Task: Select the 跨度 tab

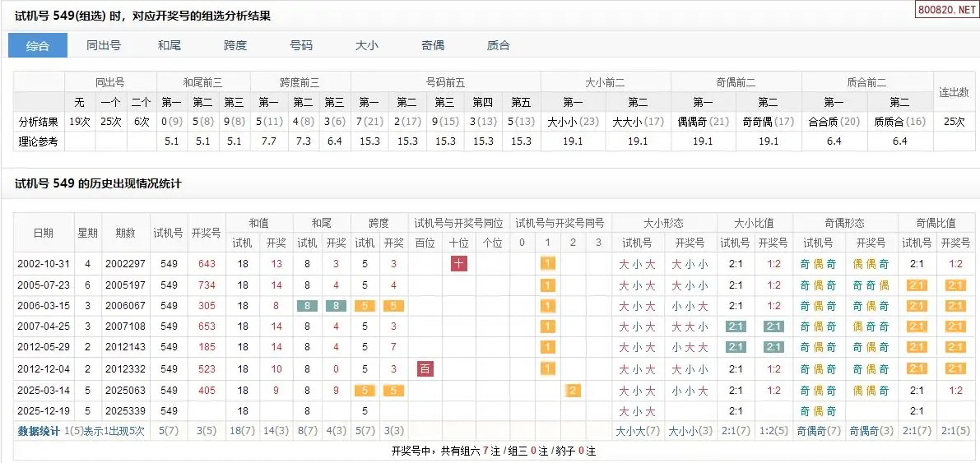Action: click(235, 45)
